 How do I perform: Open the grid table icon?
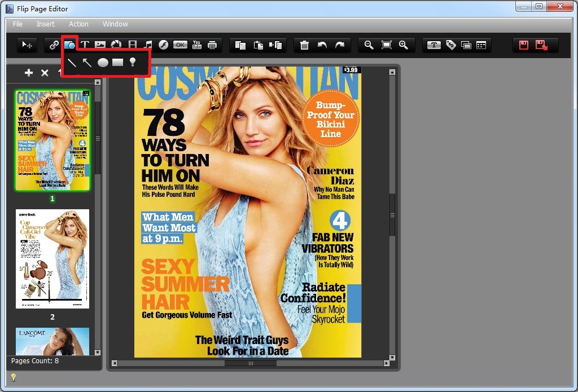pyautogui.click(x=481, y=45)
